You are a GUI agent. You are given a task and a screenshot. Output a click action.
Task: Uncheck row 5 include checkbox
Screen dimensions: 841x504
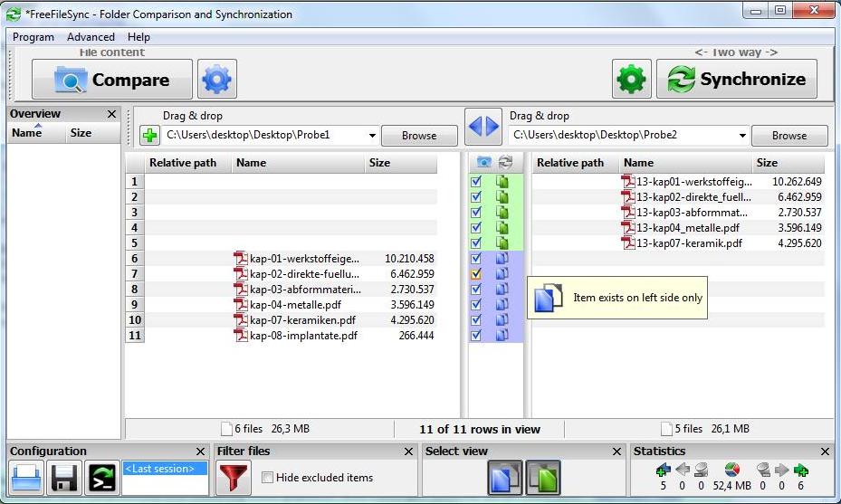click(x=476, y=242)
